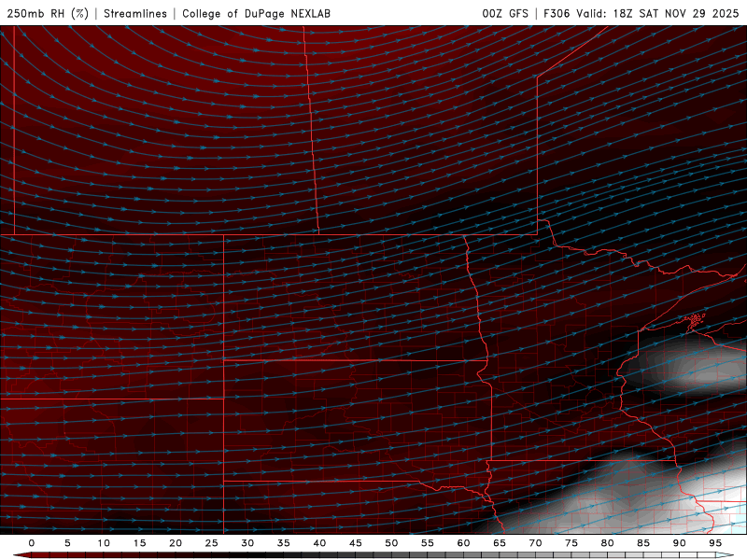
Task: Click the "Valid: 18Z SAT NOV 29 2025" text
Action: pyautogui.click(x=657, y=13)
